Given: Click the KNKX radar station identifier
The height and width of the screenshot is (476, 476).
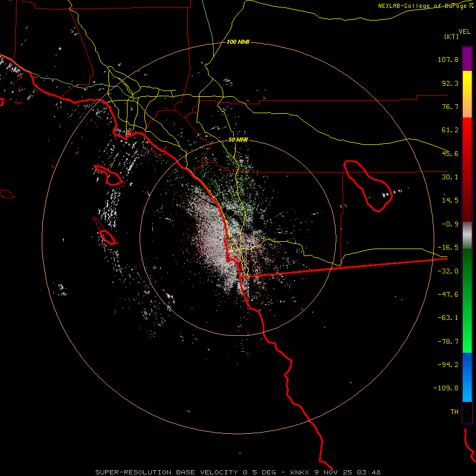Looking at the screenshot, I should (x=301, y=472).
